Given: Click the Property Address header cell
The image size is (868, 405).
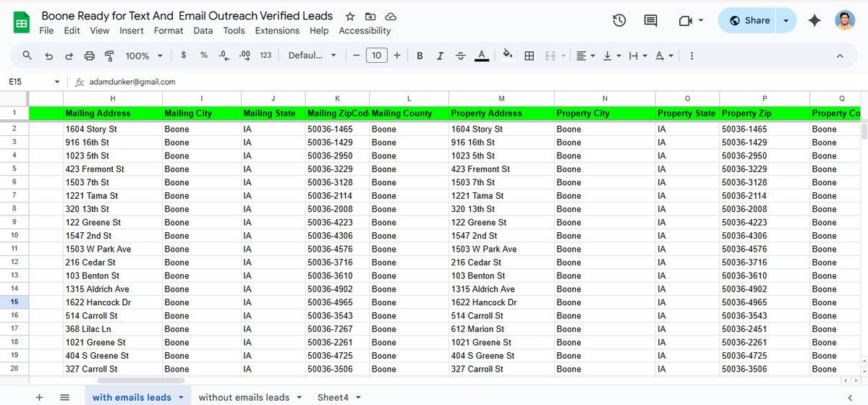Looking at the screenshot, I should [x=501, y=114].
